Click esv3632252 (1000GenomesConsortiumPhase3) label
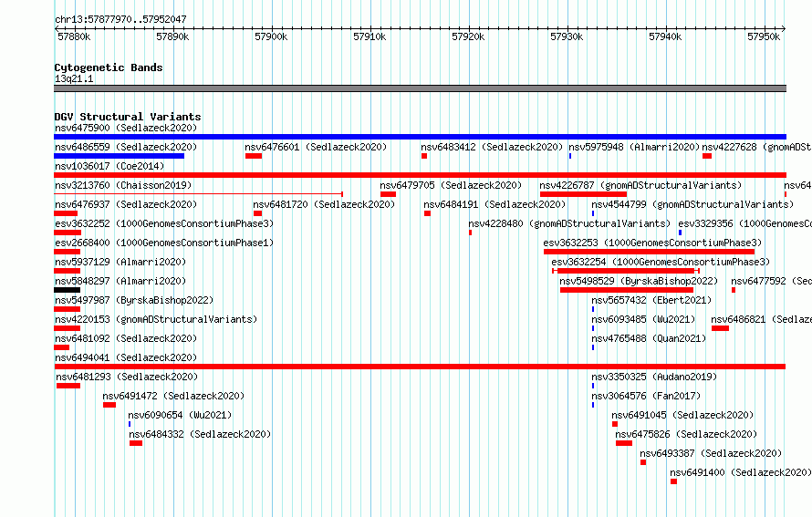Viewport: 812px width, 517px height. (x=164, y=223)
